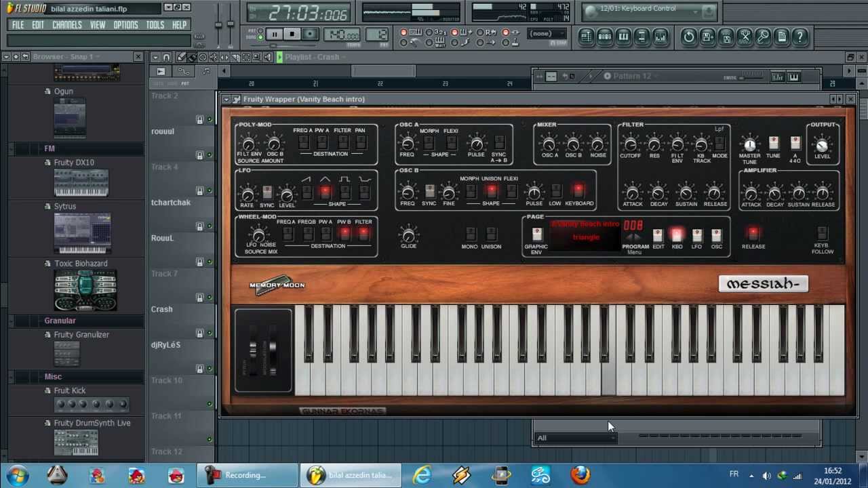Close the Browser panel
This screenshot has width=868, height=488.
138,57
